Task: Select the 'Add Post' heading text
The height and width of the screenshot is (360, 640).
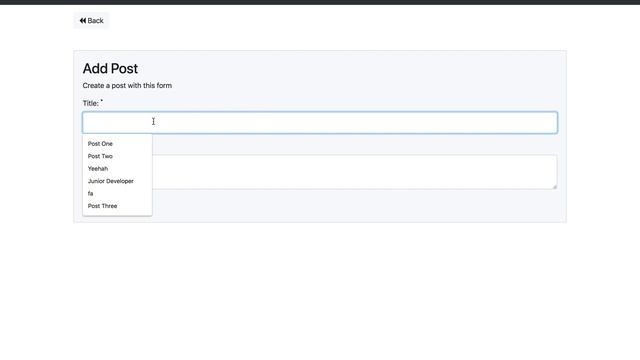Action: click(110, 69)
